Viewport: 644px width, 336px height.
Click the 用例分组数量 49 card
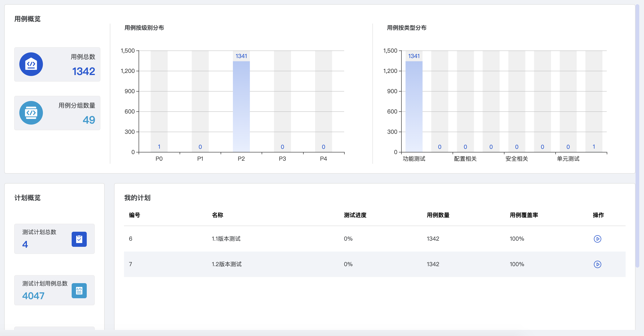[57, 113]
